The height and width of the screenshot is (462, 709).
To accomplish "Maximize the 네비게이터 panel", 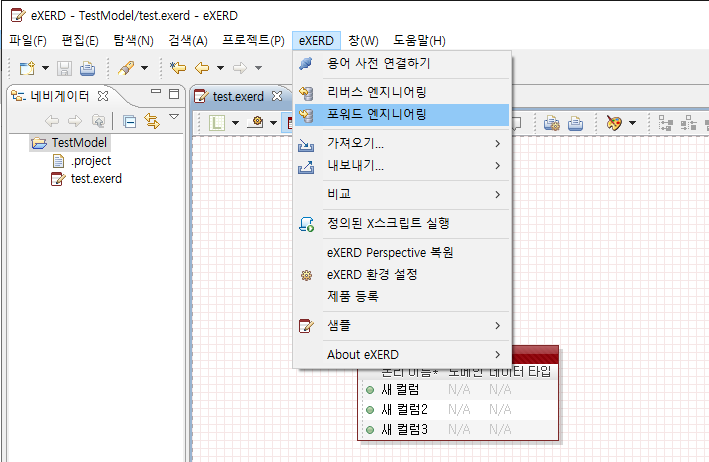I will 174,94.
